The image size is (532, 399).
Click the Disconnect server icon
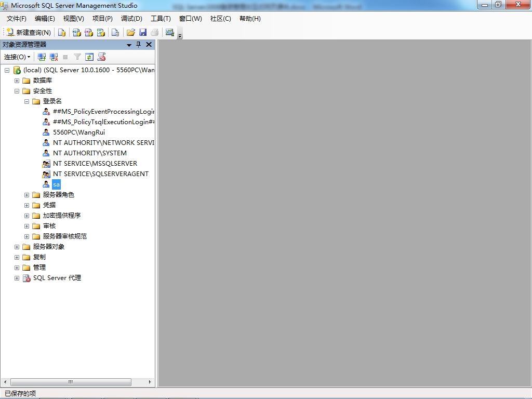click(x=54, y=57)
